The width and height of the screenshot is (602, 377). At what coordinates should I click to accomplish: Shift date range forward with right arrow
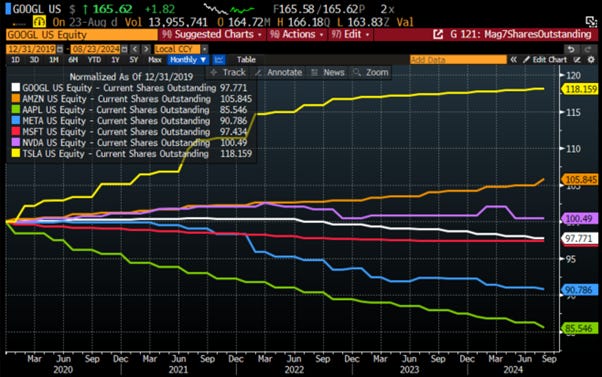tap(146, 49)
